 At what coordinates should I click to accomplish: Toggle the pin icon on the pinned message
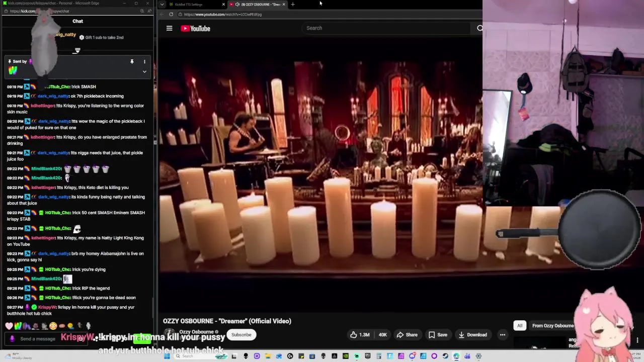click(132, 62)
